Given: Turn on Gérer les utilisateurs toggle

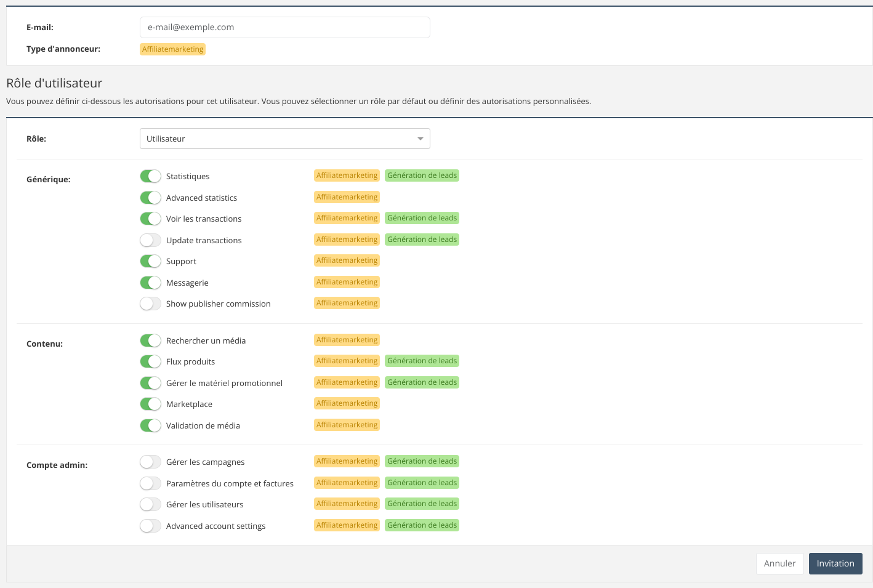Looking at the screenshot, I should coord(150,504).
